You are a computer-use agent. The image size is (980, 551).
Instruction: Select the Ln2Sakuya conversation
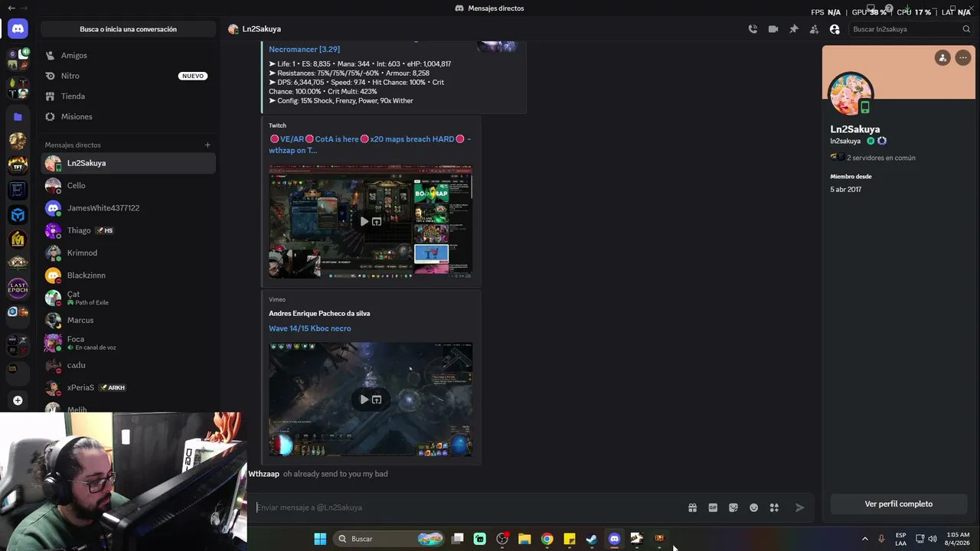click(x=128, y=163)
